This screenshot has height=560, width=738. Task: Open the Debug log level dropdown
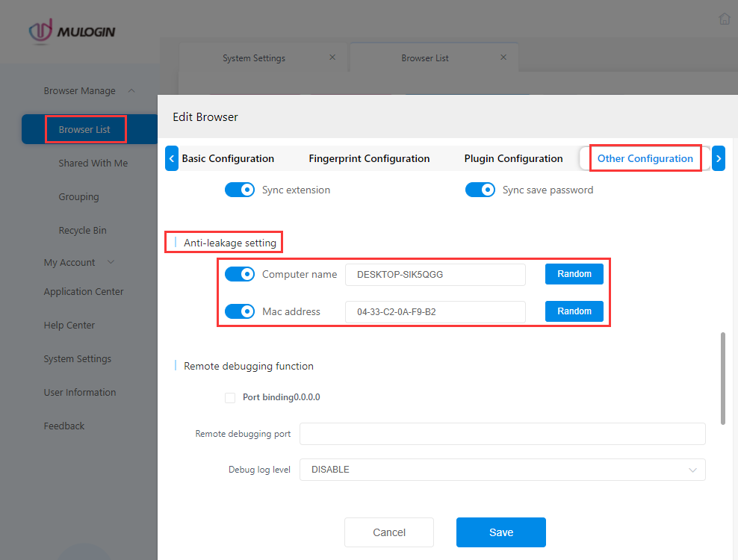point(502,469)
